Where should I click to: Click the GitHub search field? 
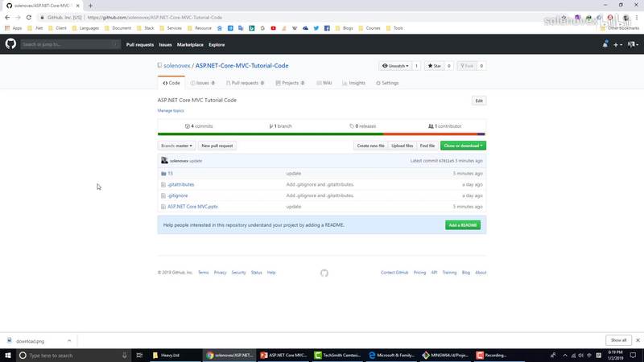(70, 44)
